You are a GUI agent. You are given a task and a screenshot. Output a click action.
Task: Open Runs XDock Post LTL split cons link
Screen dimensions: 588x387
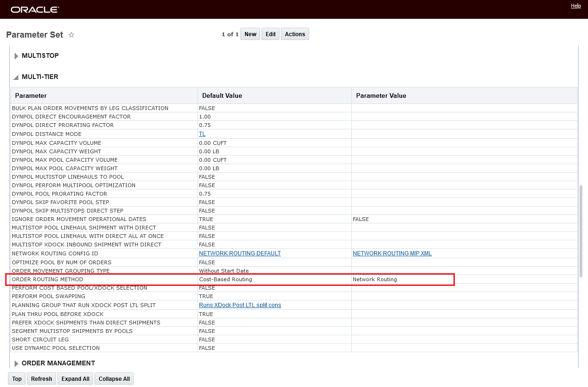(240, 305)
